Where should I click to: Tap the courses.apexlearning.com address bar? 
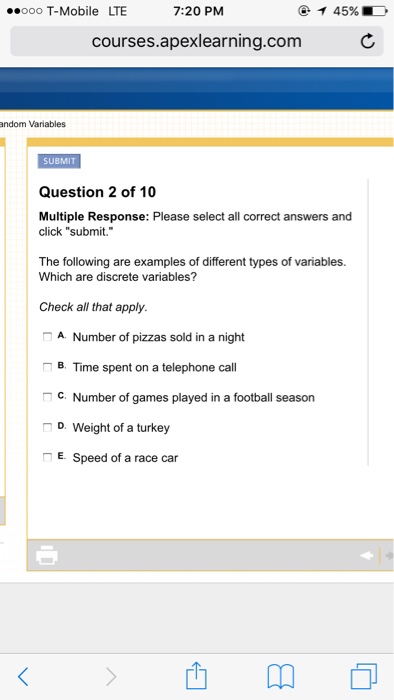[197, 41]
